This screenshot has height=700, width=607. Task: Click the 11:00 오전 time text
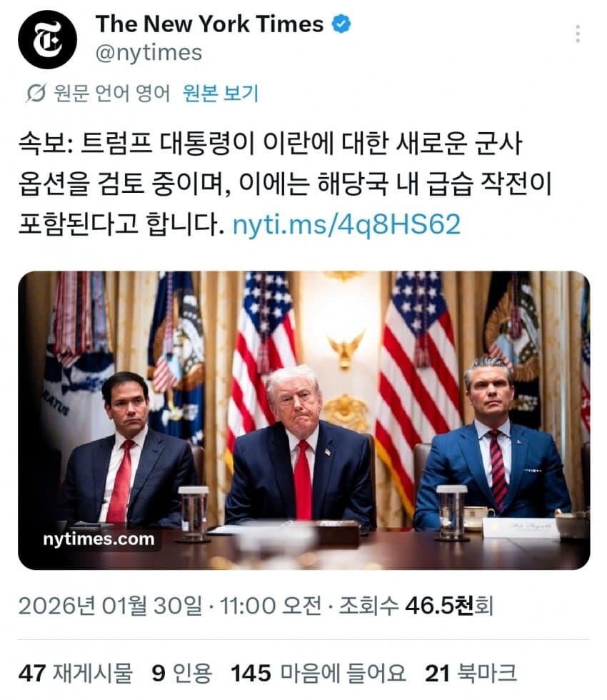(271, 606)
